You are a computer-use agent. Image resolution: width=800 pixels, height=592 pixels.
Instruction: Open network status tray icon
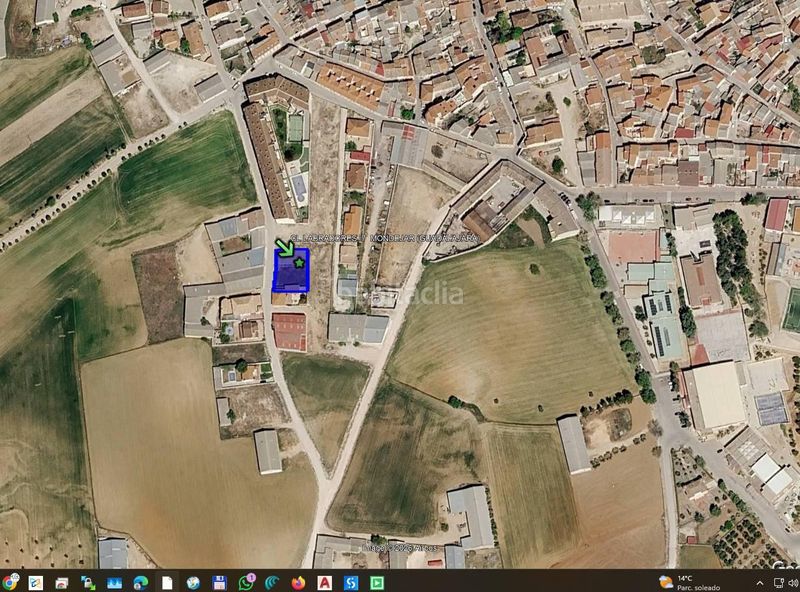779,583
